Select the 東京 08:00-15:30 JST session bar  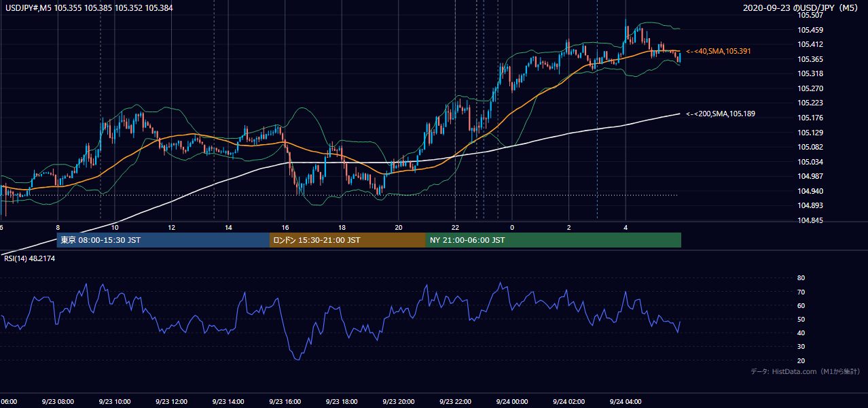pyautogui.click(x=164, y=240)
